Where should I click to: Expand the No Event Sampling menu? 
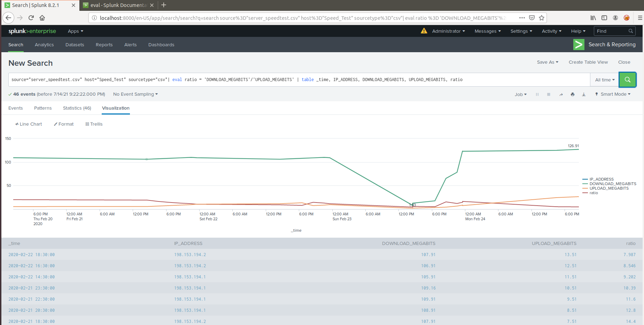135,94
